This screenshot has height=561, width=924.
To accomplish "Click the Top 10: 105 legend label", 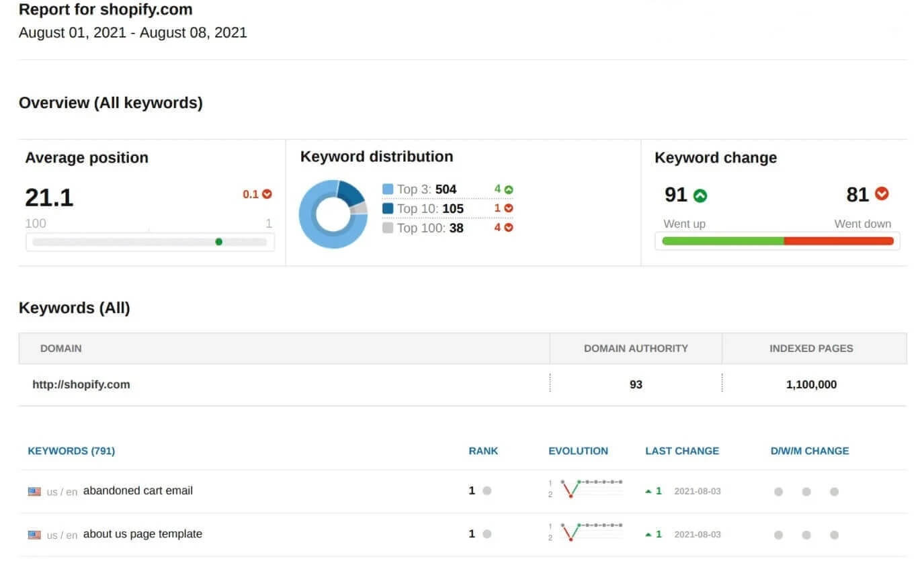I will (430, 208).
